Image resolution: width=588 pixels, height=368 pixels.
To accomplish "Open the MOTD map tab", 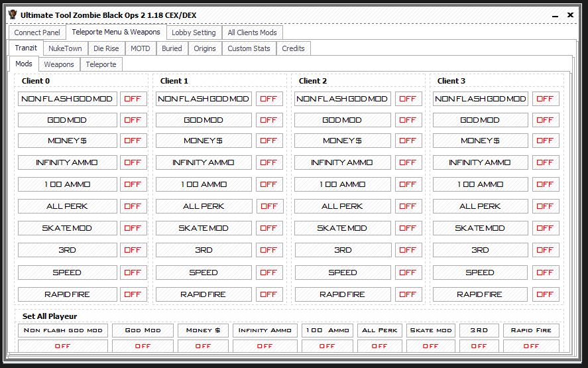I will coord(141,48).
